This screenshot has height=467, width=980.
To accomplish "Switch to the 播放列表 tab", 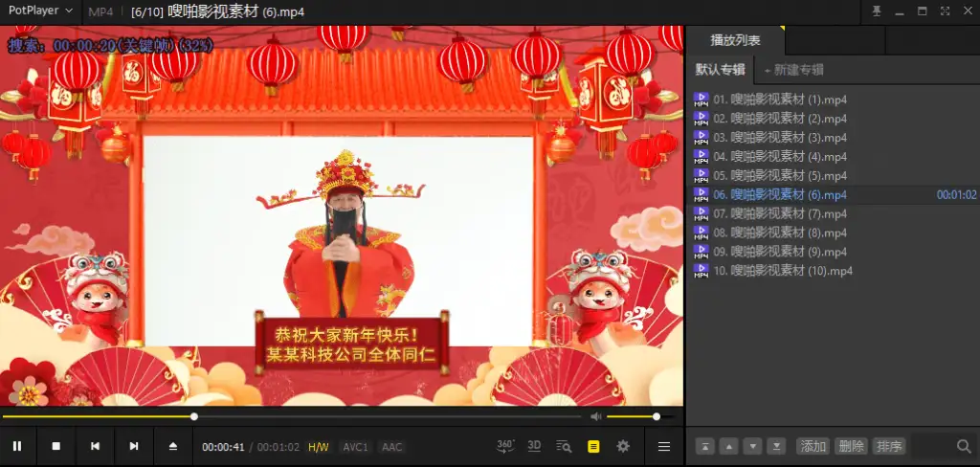I will (x=735, y=40).
